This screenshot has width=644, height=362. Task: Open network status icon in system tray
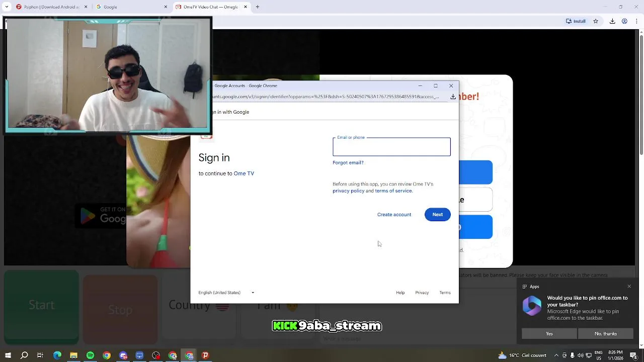(x=589, y=355)
